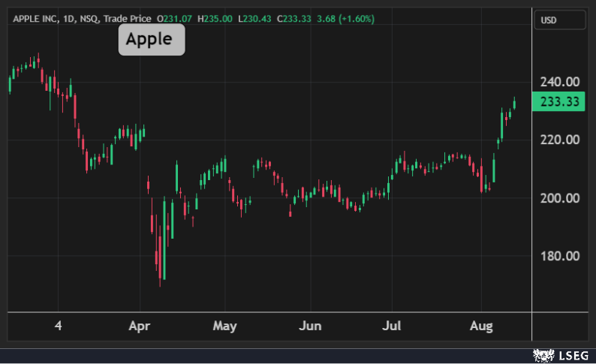
Task: Click the 180.00 price axis label
Action: coord(559,256)
